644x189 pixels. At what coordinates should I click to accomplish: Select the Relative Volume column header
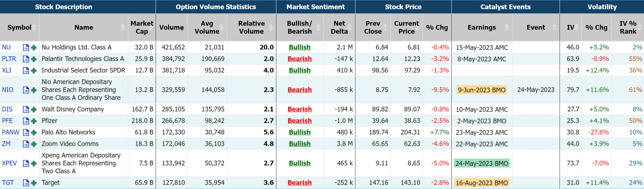click(x=251, y=27)
